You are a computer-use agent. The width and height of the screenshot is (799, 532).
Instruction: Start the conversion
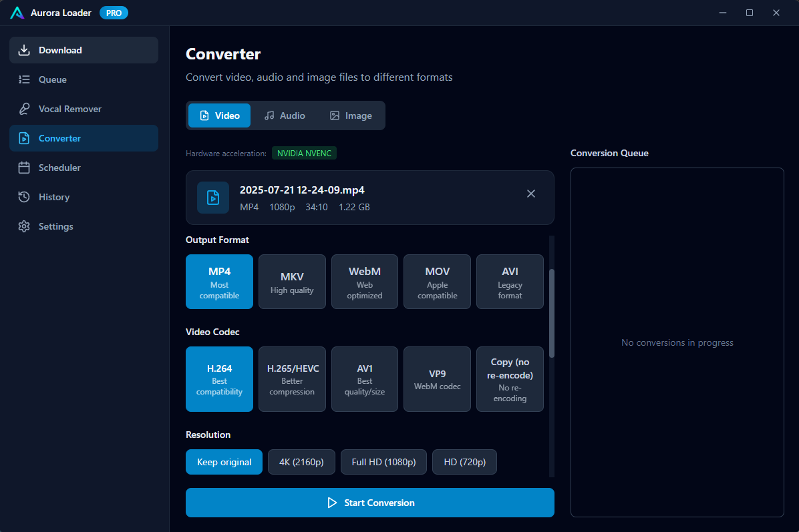pyautogui.click(x=369, y=503)
